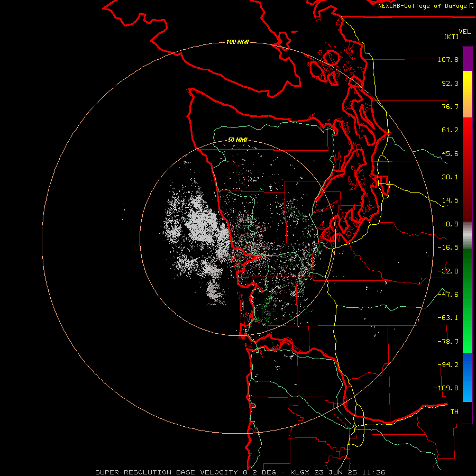Select the -47.6 velocity scale value
The width and height of the screenshot is (476, 476).
448,295
